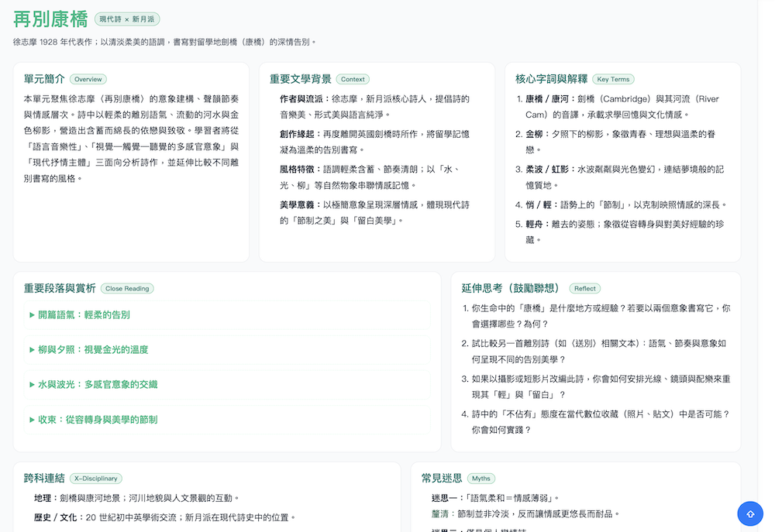The image size is (775, 532).
Task: Click the Myths badge
Action: [x=481, y=479]
